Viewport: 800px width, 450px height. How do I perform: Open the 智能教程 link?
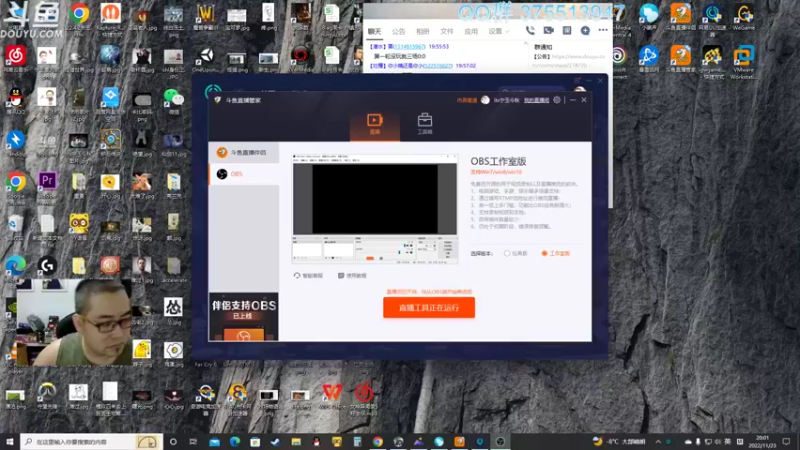(308, 276)
